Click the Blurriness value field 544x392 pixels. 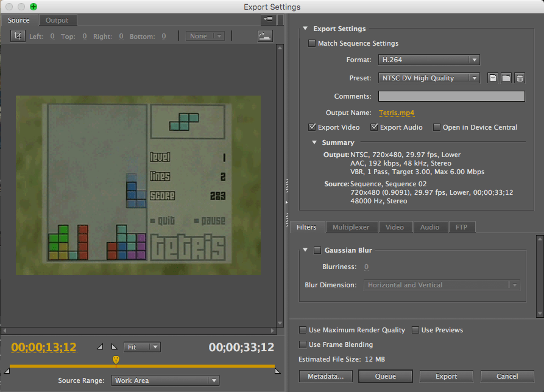point(366,267)
